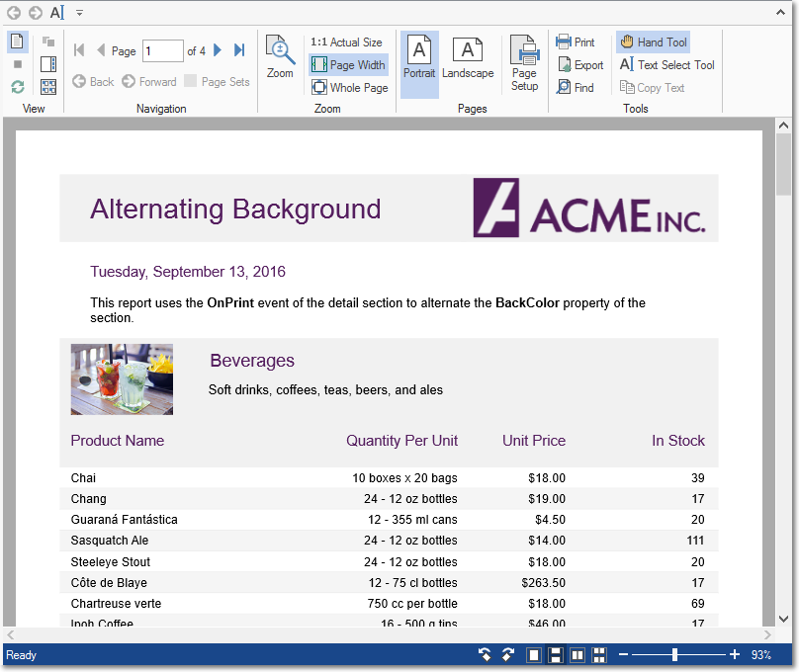Click the Refresh report icon in View
The image size is (799, 672).
(18, 87)
